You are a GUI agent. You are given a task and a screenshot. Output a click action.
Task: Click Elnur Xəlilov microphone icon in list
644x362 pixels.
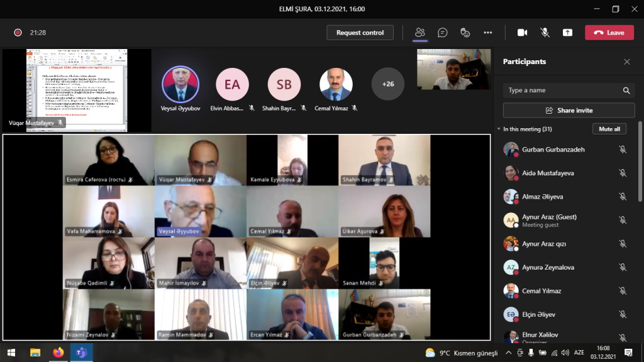coord(623,337)
